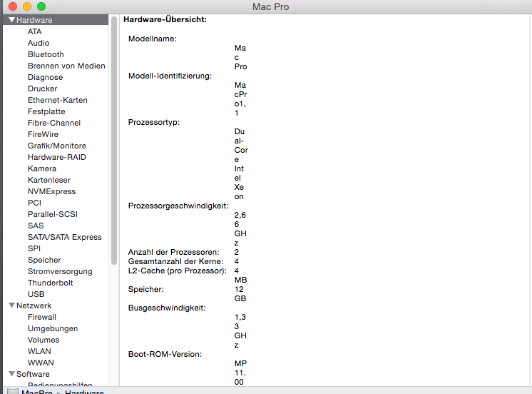532x394 pixels.
Task: Click the Prozessortyp label
Action: [154, 122]
